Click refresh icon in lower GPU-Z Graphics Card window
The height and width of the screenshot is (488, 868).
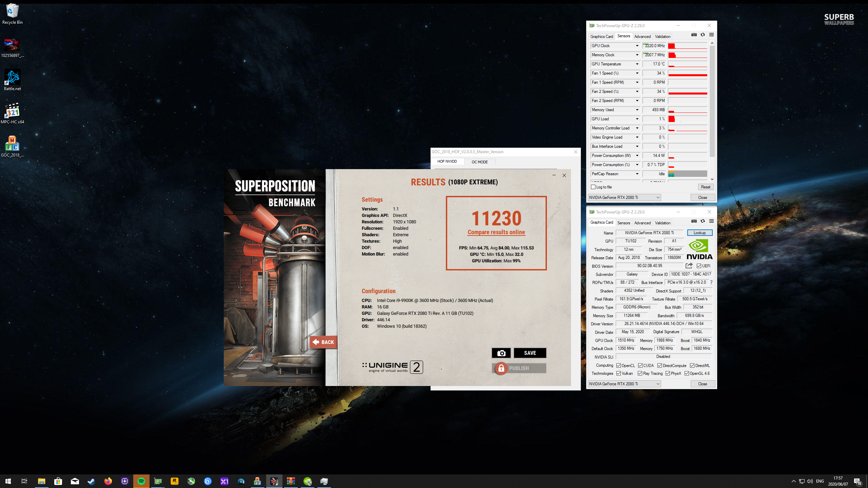point(703,221)
